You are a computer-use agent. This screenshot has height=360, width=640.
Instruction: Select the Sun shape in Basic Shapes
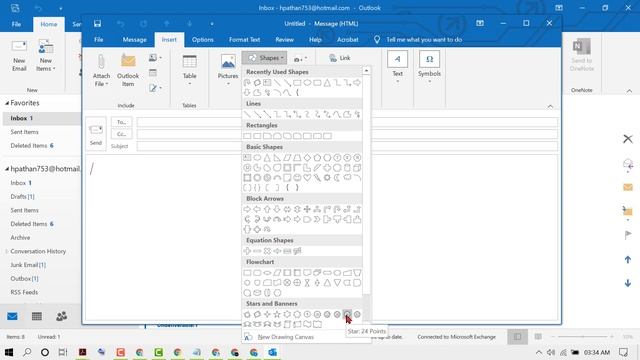(327, 178)
